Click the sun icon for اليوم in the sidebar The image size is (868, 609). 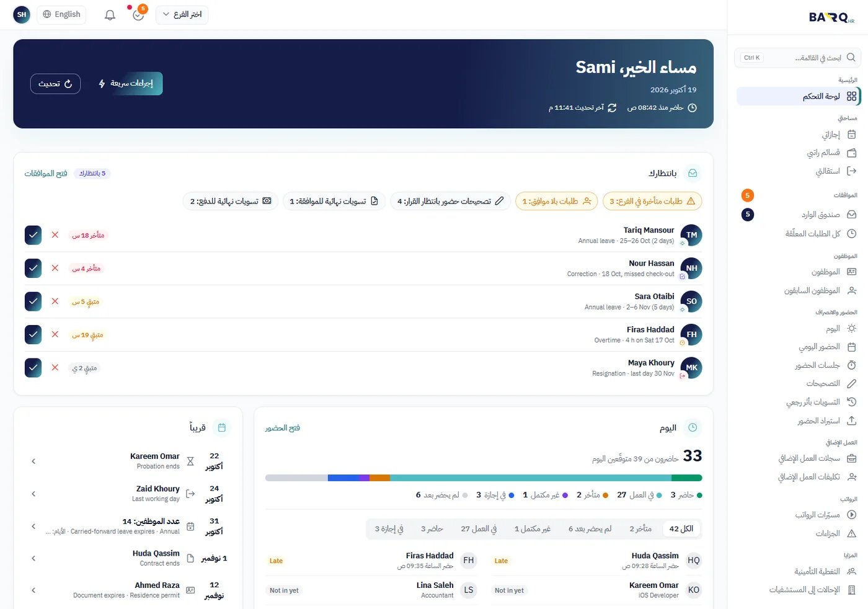852,329
